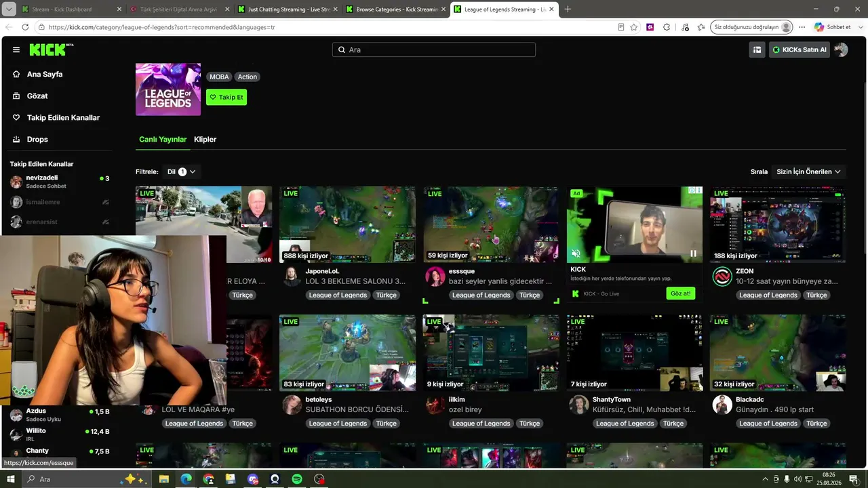Add this page to favorites with star
868x488 pixels.
[634, 27]
